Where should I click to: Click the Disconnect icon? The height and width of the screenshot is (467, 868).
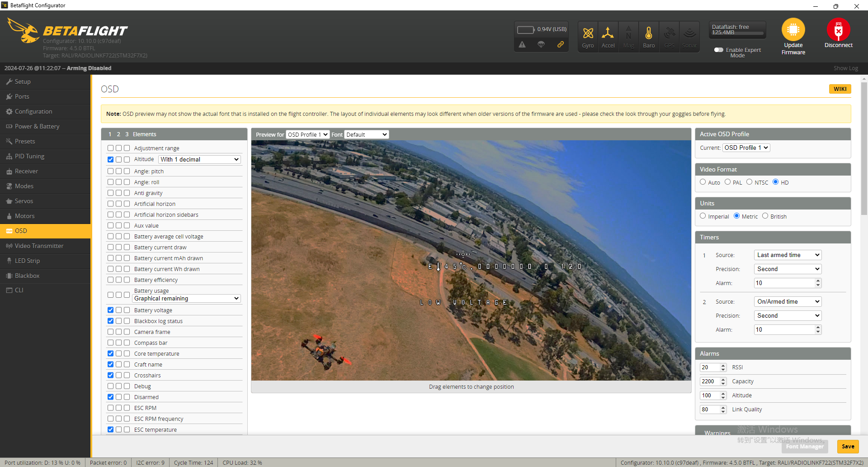[x=838, y=30]
